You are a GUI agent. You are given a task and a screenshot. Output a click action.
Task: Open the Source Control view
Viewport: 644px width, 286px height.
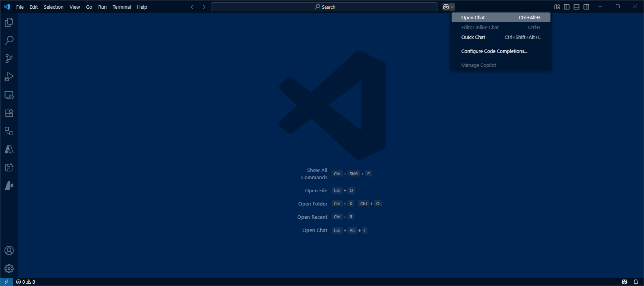(x=9, y=59)
